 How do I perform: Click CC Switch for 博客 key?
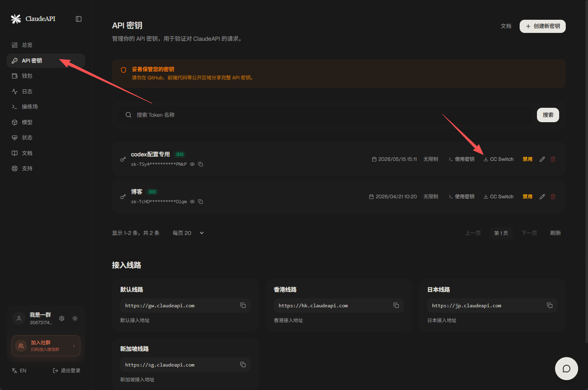[499, 197]
